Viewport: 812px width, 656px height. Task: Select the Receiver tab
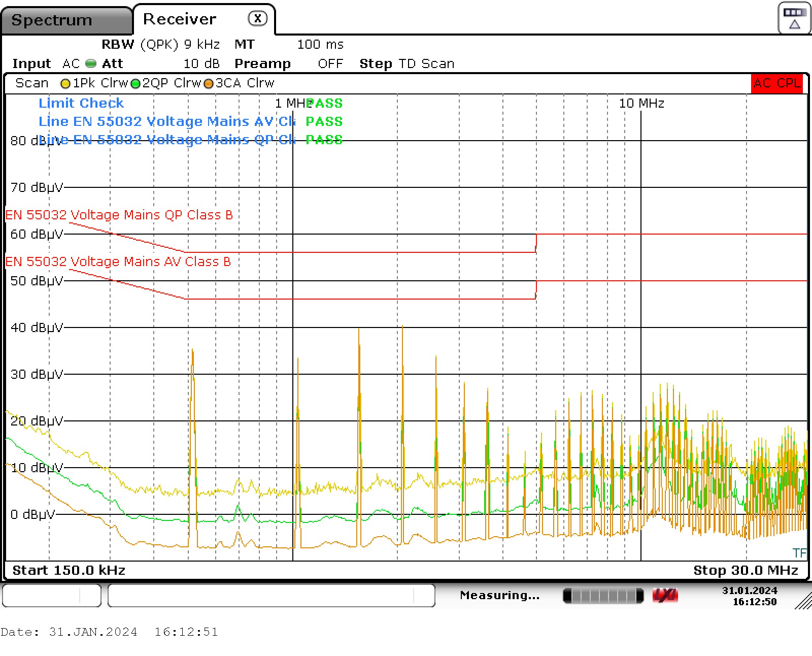click(180, 19)
